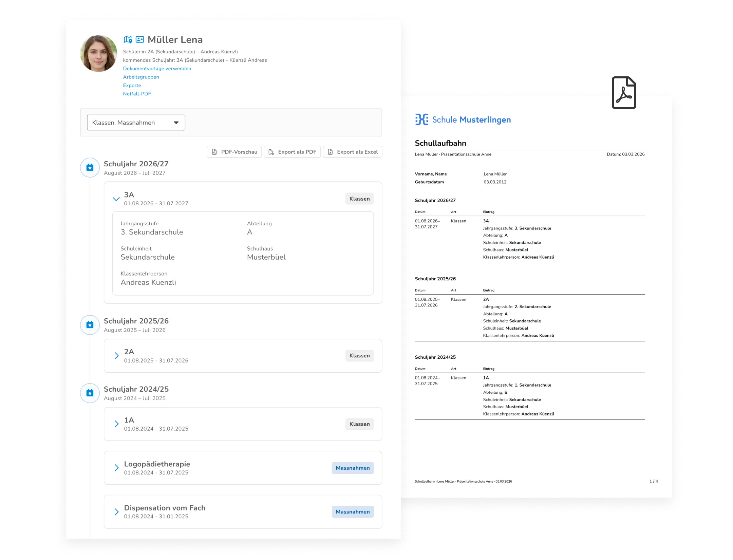Click the Export als Excel button

click(352, 152)
